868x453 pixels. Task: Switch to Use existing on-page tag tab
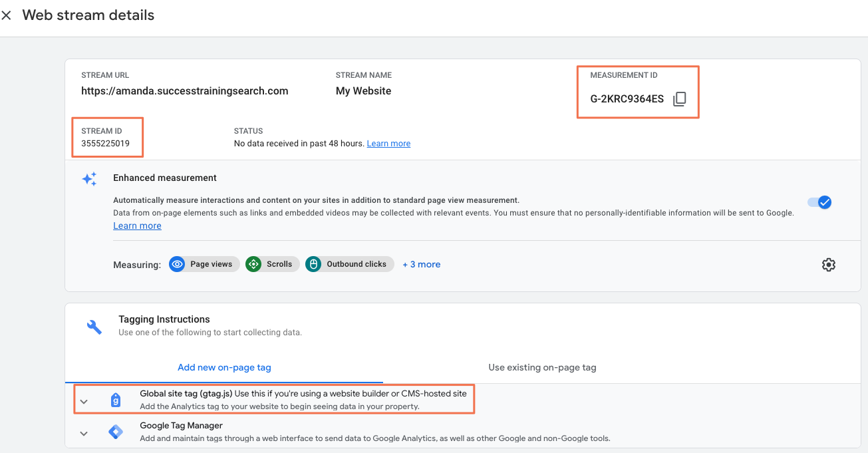tap(542, 367)
